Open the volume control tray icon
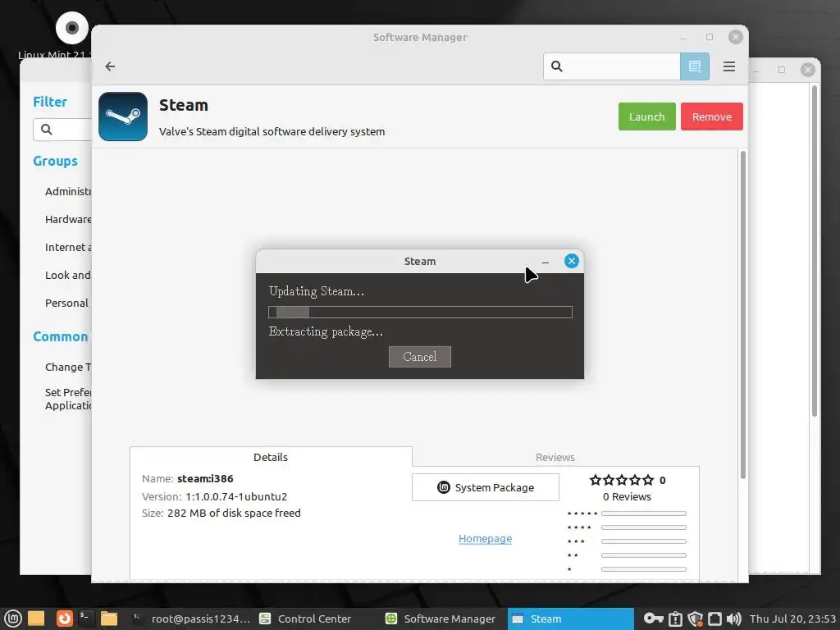This screenshot has height=630, width=840. click(x=734, y=619)
